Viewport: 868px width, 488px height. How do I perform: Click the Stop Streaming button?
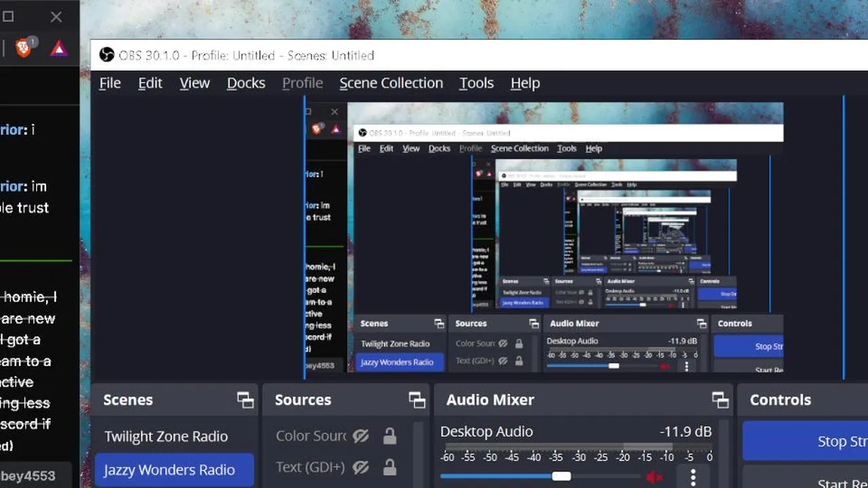(806, 441)
